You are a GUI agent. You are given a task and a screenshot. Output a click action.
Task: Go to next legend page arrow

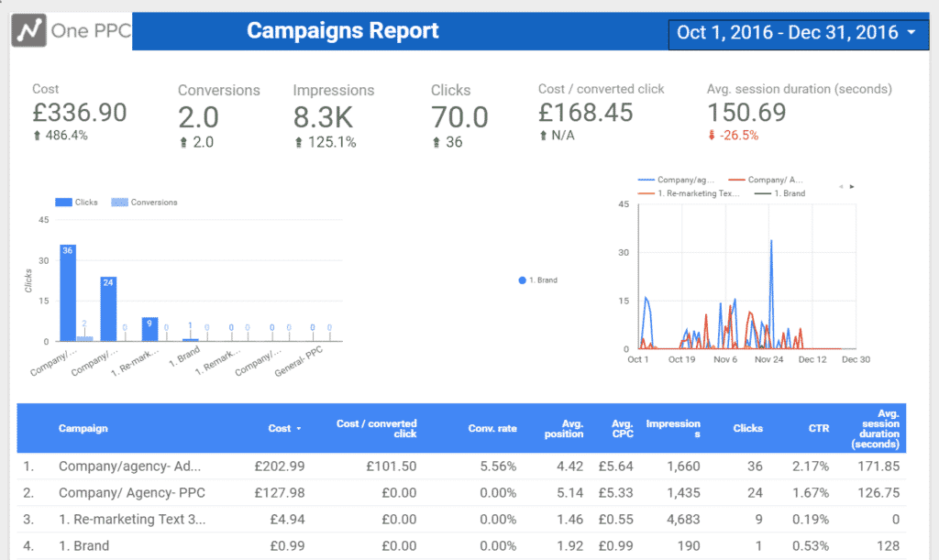point(852,186)
